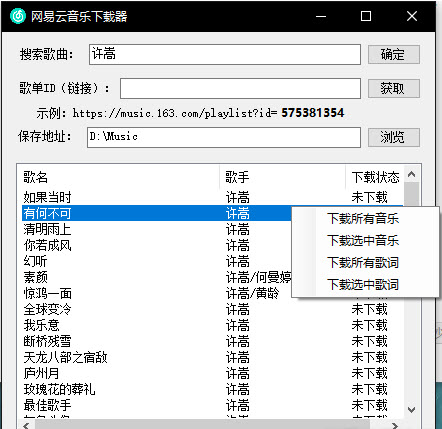Select song 最佳歌手
Image resolution: width=442 pixels, height=429 pixels.
pyautogui.click(x=47, y=405)
